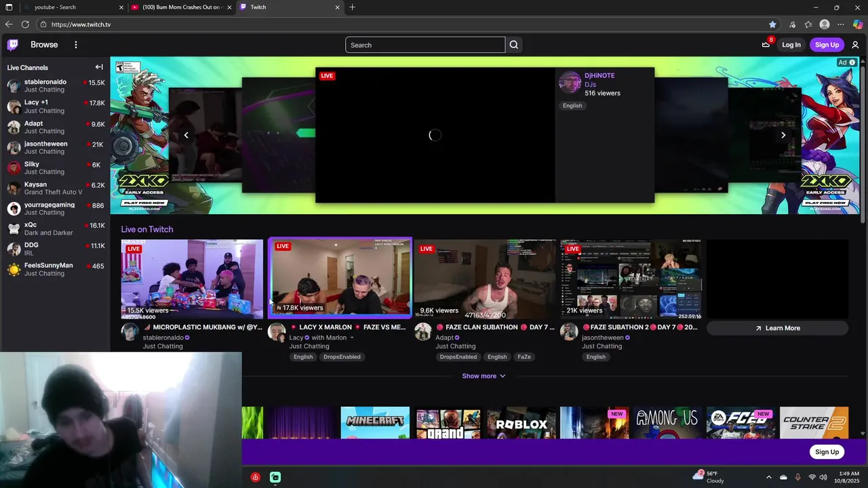This screenshot has height=488, width=868.
Task: Open the FAZE CLAN SUBATHON stream thumbnail
Action: [485, 279]
